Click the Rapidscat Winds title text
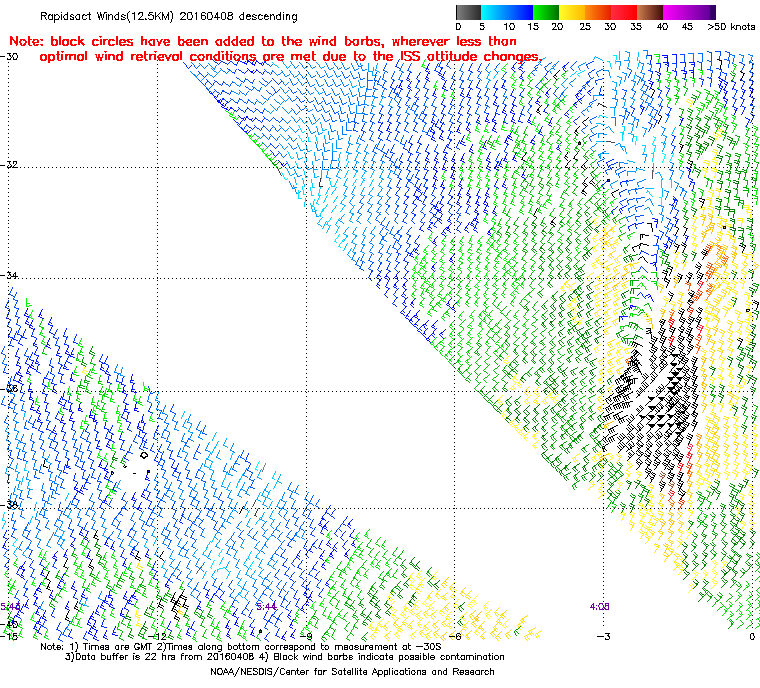 coord(169,16)
